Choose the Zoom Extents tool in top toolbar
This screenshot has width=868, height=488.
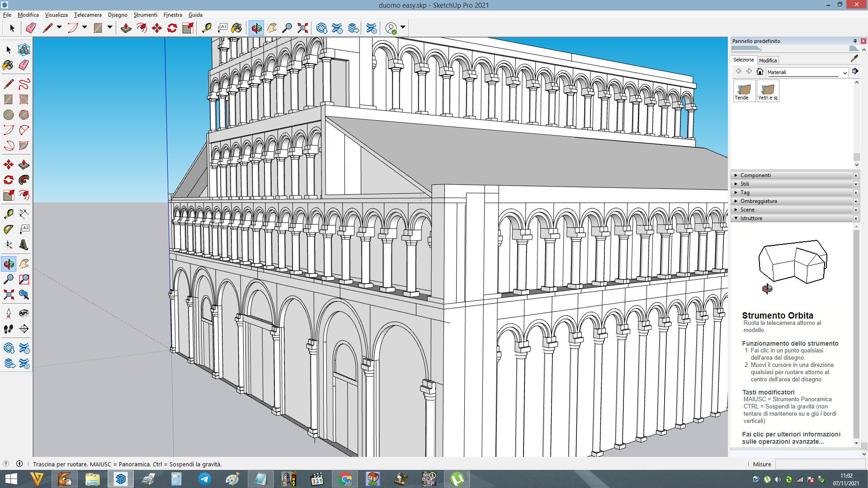[x=303, y=28]
